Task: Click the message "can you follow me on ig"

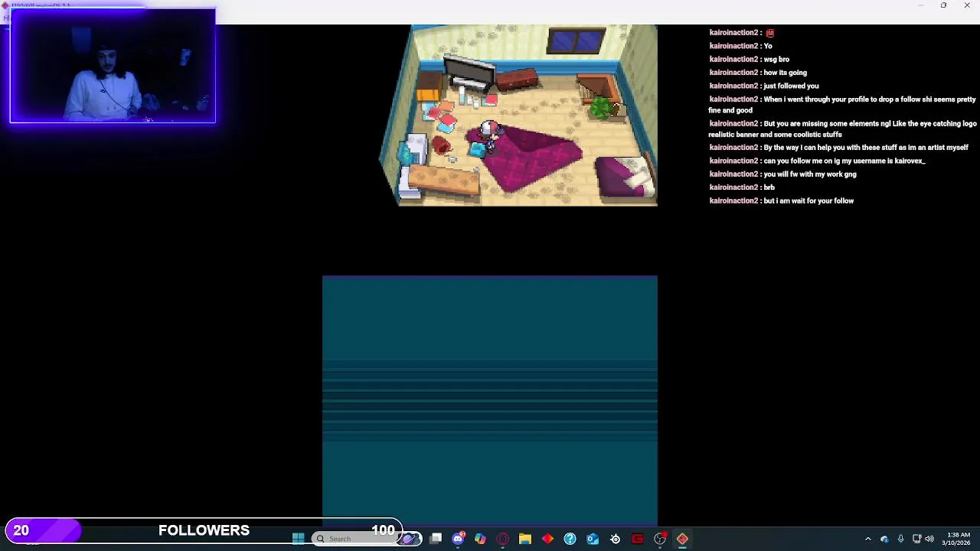Action: tap(844, 161)
